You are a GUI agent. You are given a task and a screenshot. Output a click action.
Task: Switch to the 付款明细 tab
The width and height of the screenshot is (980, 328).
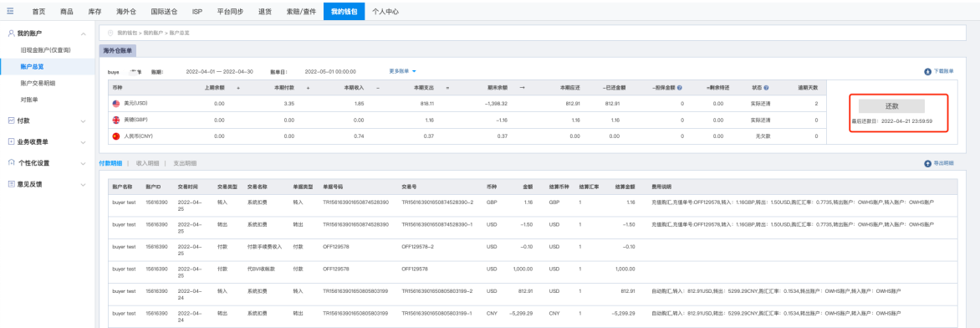(110, 163)
